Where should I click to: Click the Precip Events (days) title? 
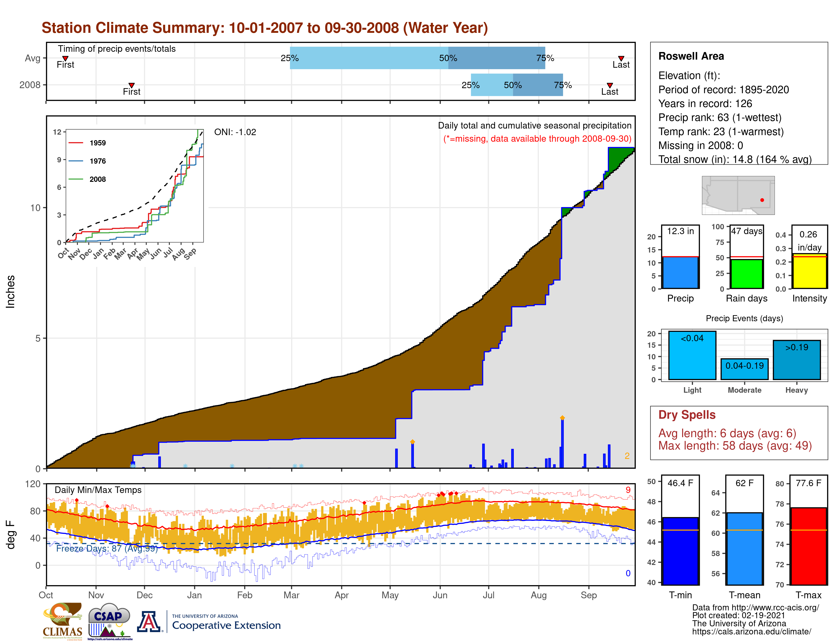point(744,318)
